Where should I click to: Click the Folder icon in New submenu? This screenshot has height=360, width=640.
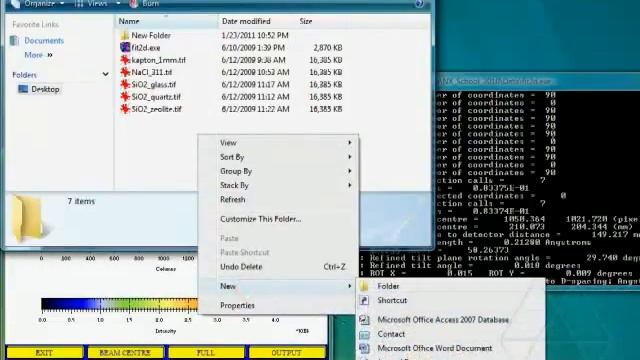(x=364, y=286)
